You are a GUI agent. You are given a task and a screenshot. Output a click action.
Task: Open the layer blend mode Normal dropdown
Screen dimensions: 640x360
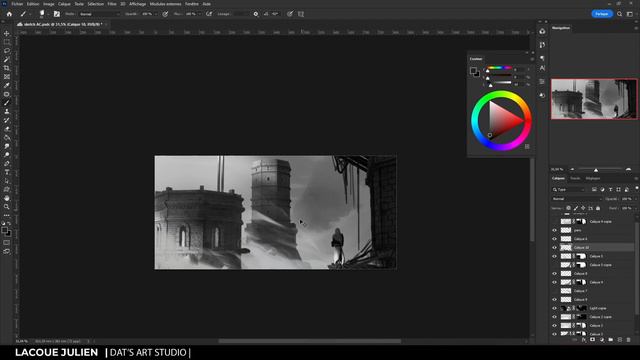point(577,199)
